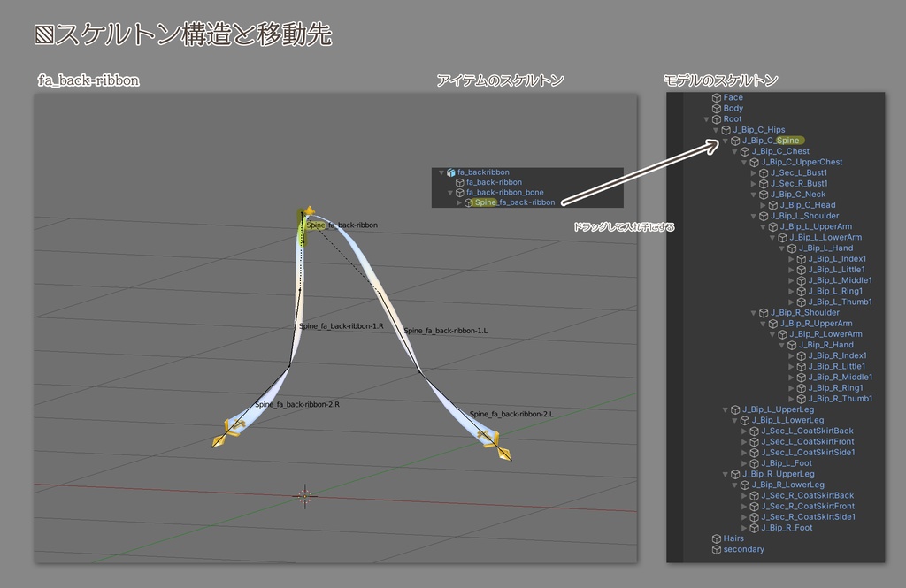Collapse the J_Bip_L_LowerArm node

(772, 237)
